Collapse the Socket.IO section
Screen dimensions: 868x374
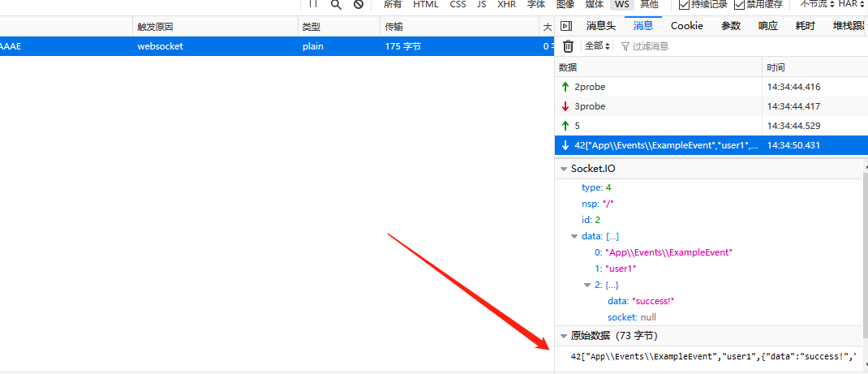564,169
